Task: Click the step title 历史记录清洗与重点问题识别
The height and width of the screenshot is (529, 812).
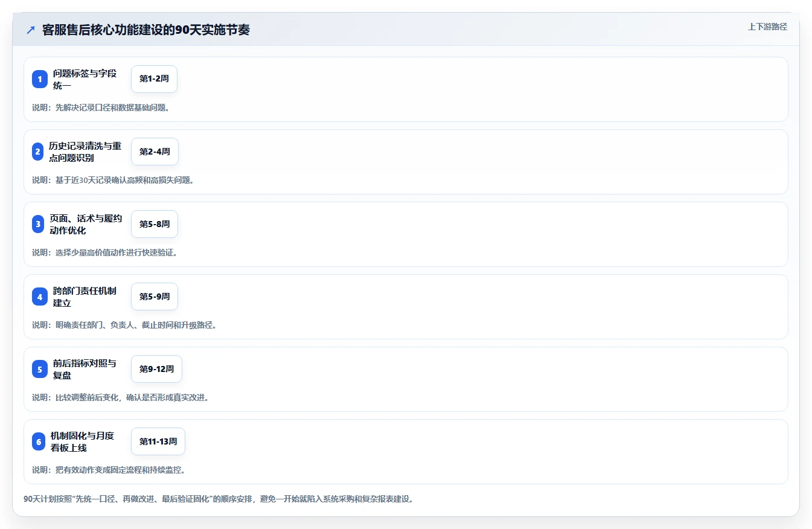Action: pyautogui.click(x=85, y=152)
